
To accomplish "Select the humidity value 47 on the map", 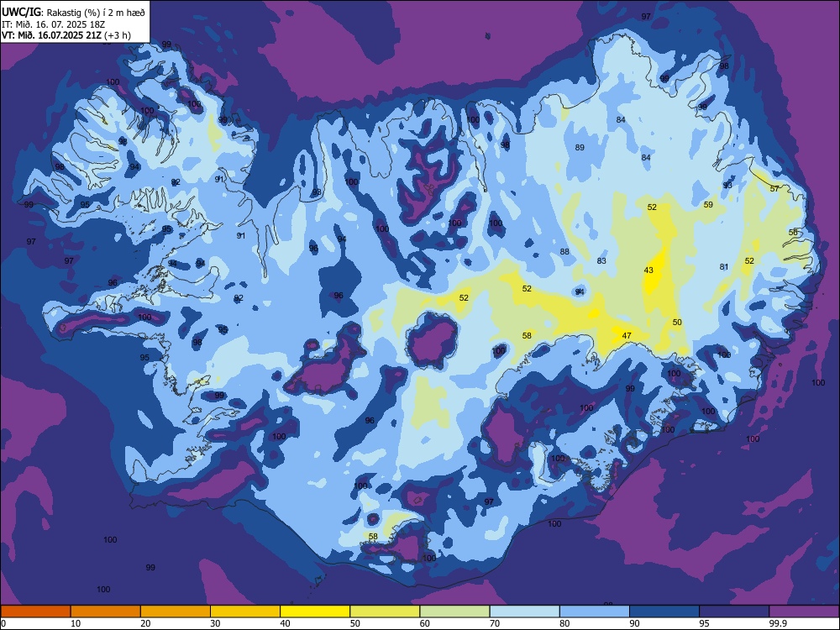I will 627,335.
